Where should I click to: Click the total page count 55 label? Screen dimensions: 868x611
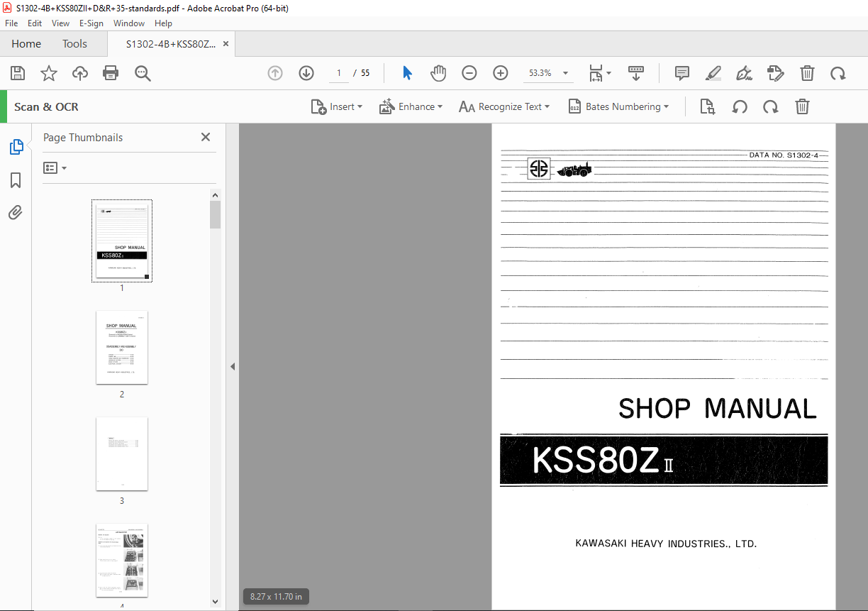(x=365, y=73)
